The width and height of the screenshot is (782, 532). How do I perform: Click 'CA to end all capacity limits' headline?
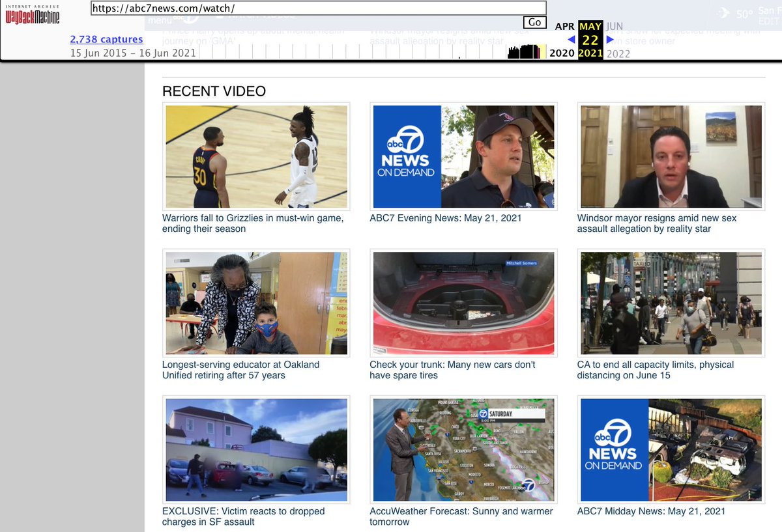click(656, 370)
